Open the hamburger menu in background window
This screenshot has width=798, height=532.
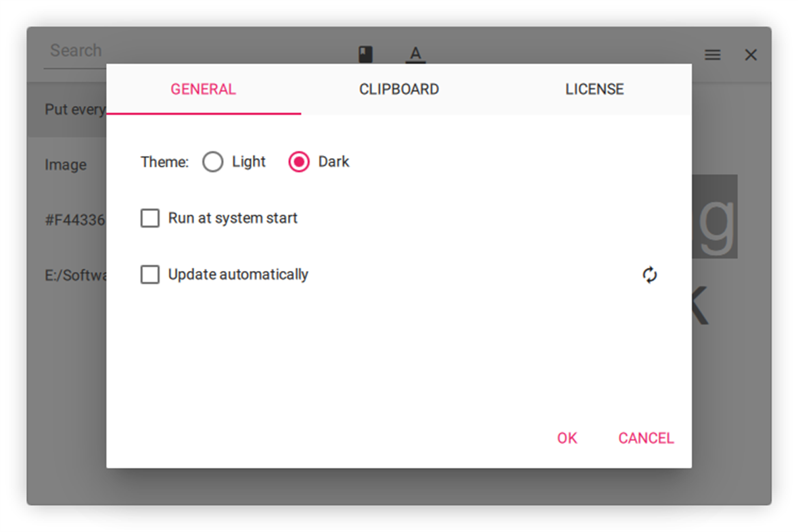point(713,55)
